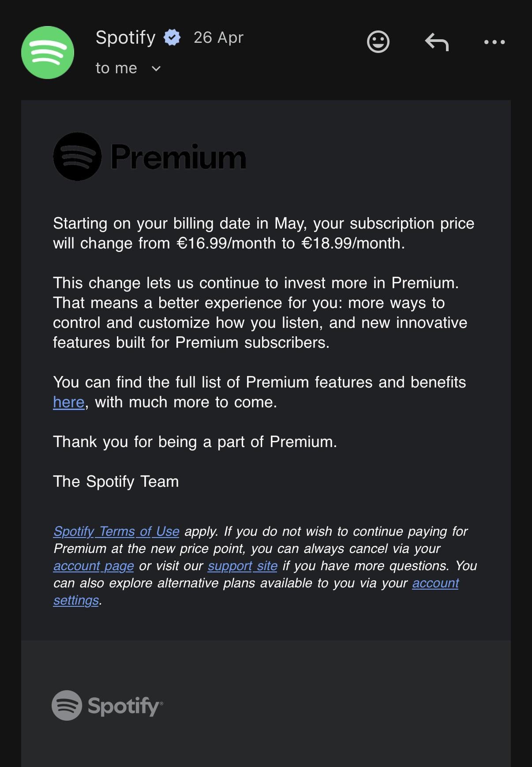Click the gray Spotify logo in the footer

pyautogui.click(x=107, y=705)
